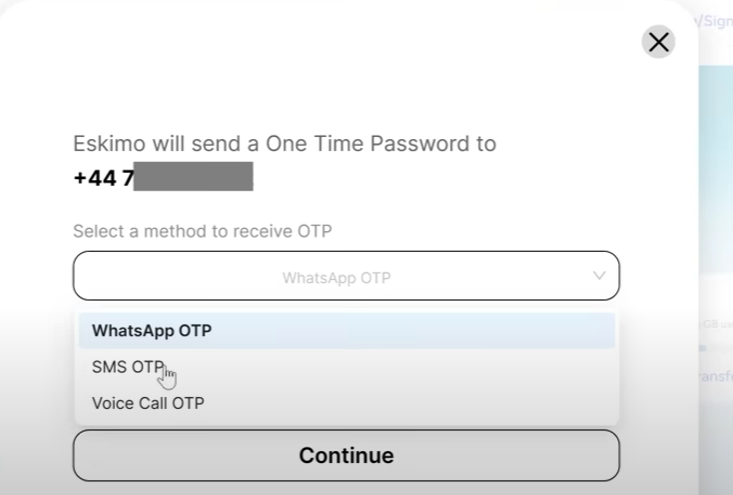Image resolution: width=733 pixels, height=495 pixels.
Task: Click the partially hidden Sign link behind the dialog
Action: [718, 20]
